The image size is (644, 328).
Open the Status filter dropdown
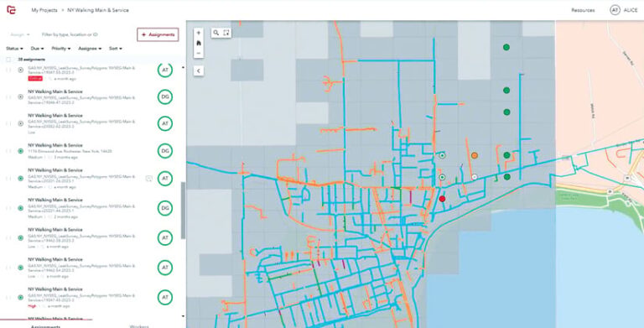tap(14, 49)
